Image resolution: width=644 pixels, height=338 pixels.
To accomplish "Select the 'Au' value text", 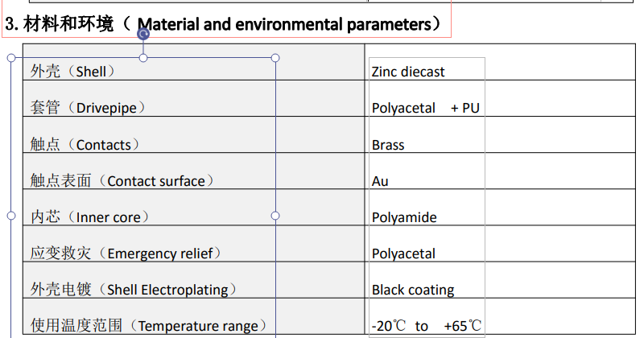I will (x=380, y=181).
